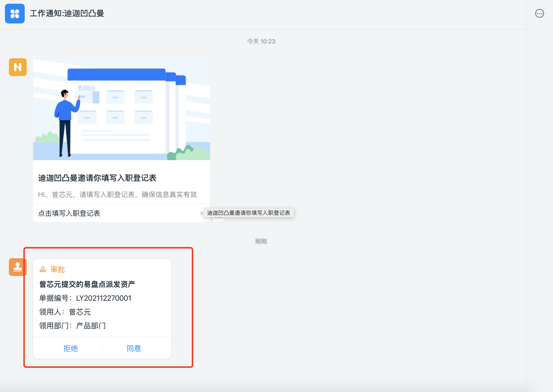The width and height of the screenshot is (553, 392).
Task: Click the orange approval stamp avatar
Action: click(x=17, y=267)
